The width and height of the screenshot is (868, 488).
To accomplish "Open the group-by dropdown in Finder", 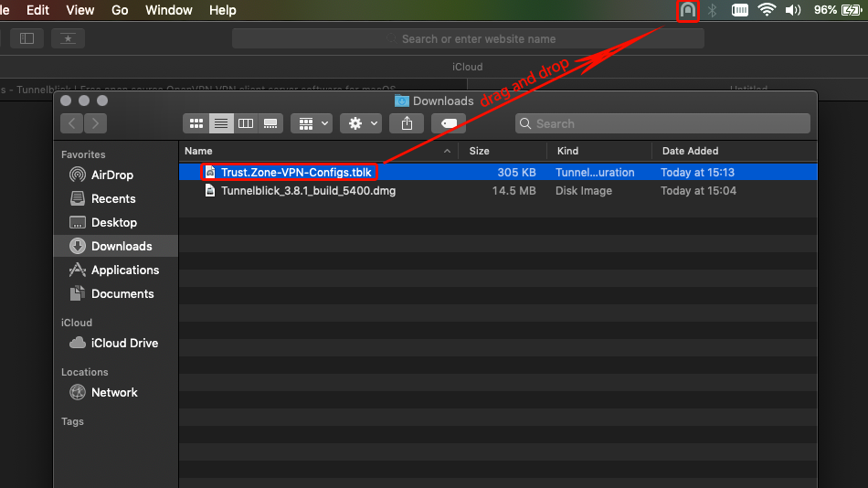I will click(310, 123).
